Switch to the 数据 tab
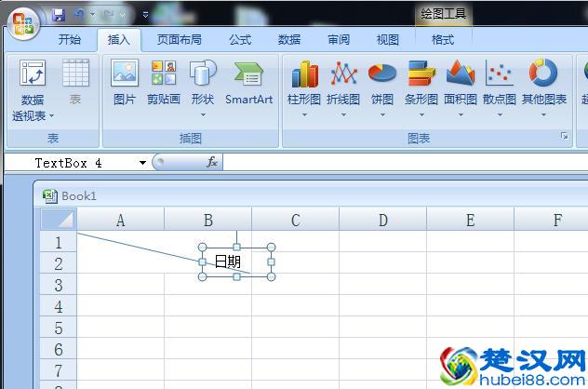Screen dimensions: 588x389 [x=289, y=39]
